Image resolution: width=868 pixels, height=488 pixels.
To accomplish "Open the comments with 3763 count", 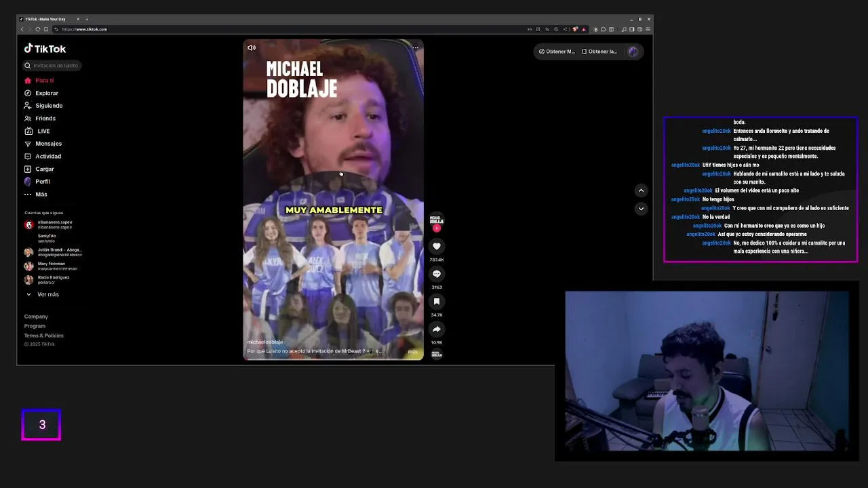I will 437,274.
